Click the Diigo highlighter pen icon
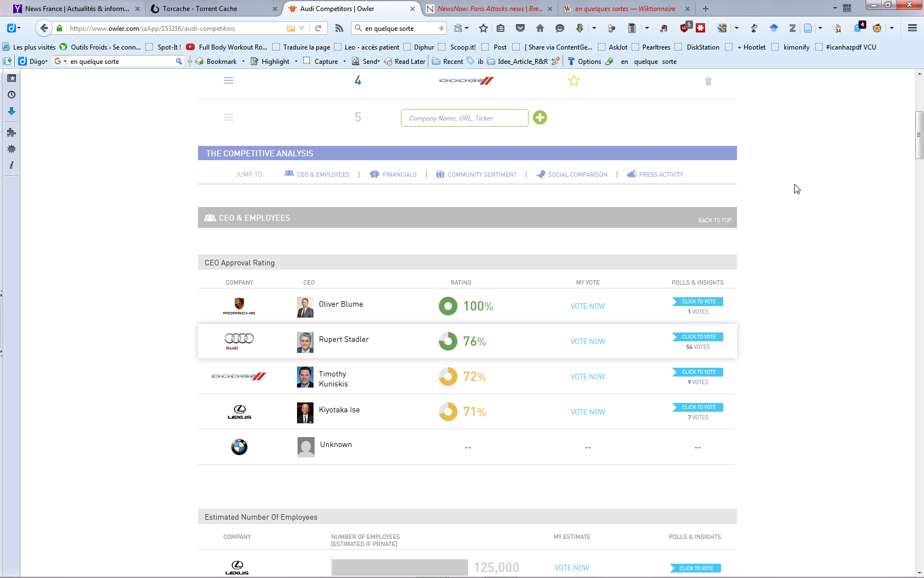Viewport: 924px width, 578px height. (609, 62)
